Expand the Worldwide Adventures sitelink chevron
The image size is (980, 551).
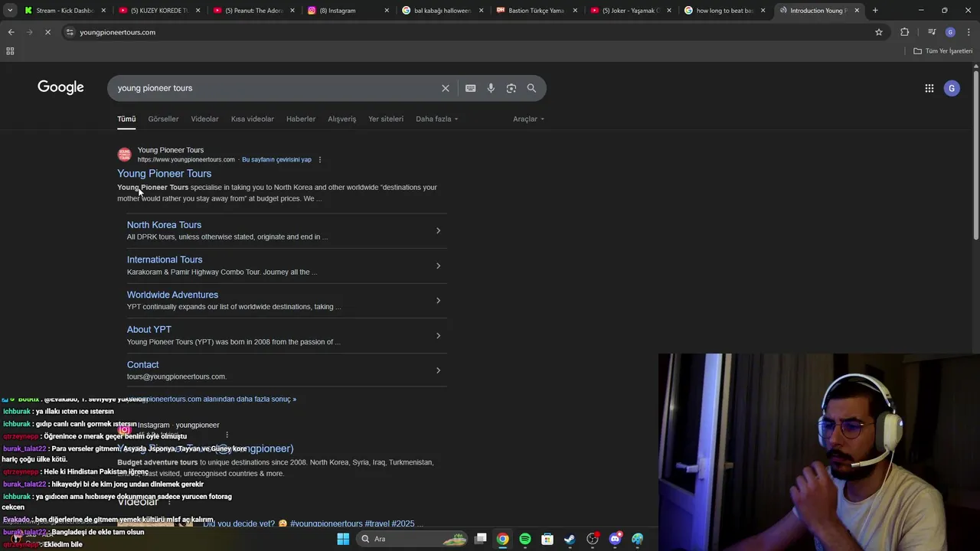tap(438, 301)
